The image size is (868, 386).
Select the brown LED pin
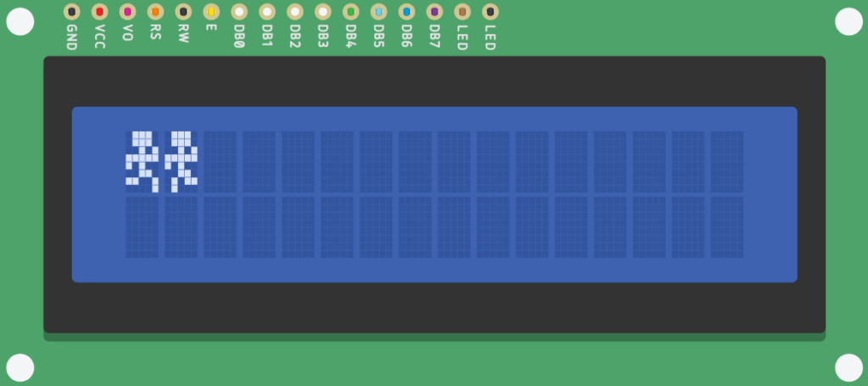pyautogui.click(x=462, y=12)
